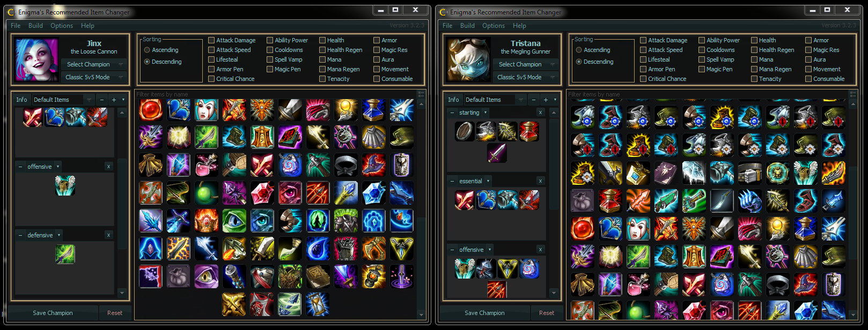Select the red orb item icon in Jinx grid

click(x=151, y=110)
